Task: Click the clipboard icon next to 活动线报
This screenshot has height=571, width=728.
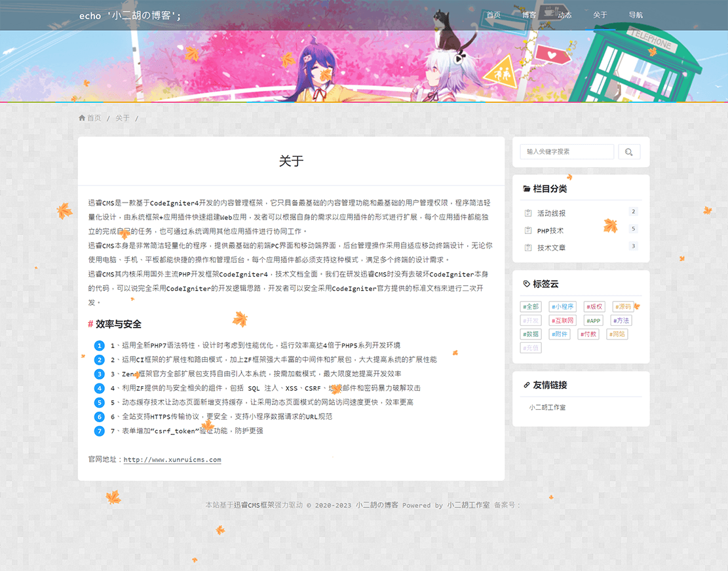Action: click(x=528, y=213)
